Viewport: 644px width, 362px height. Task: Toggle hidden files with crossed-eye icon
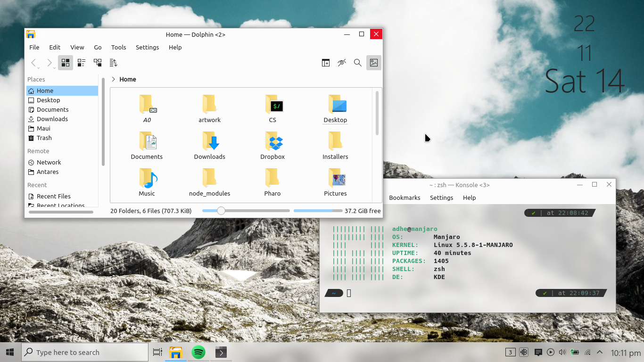click(x=342, y=63)
